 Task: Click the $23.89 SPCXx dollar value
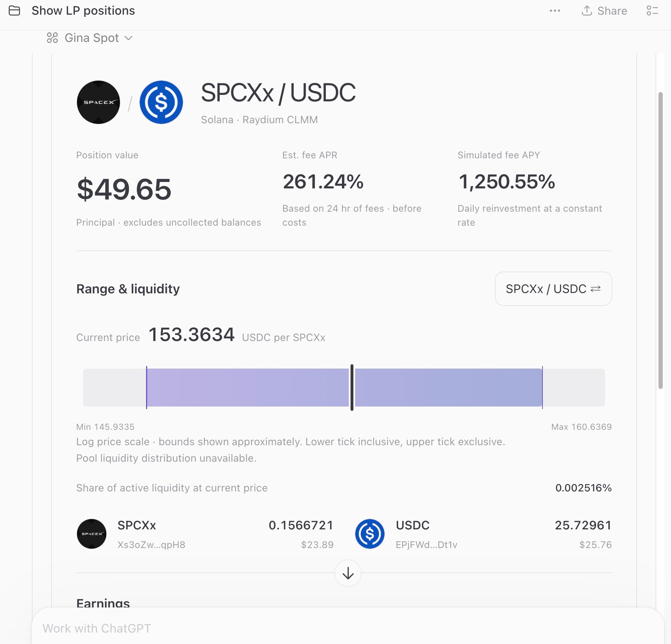tap(317, 545)
